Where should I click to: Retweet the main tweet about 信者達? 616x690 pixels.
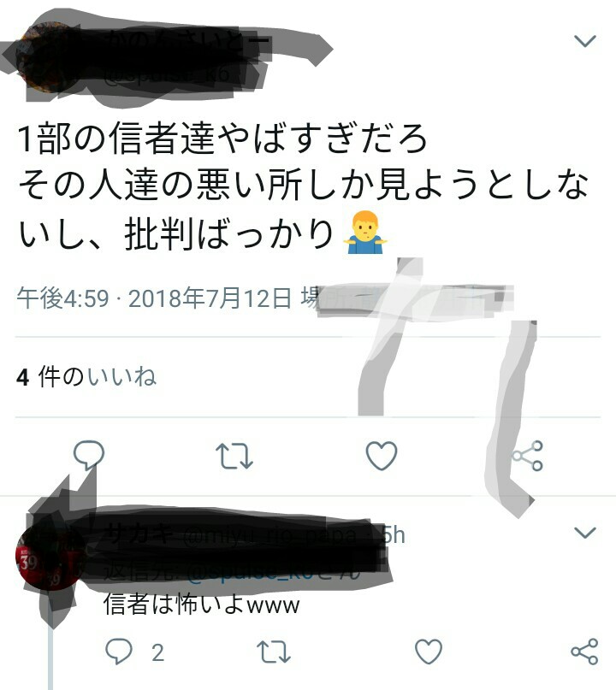(x=234, y=456)
